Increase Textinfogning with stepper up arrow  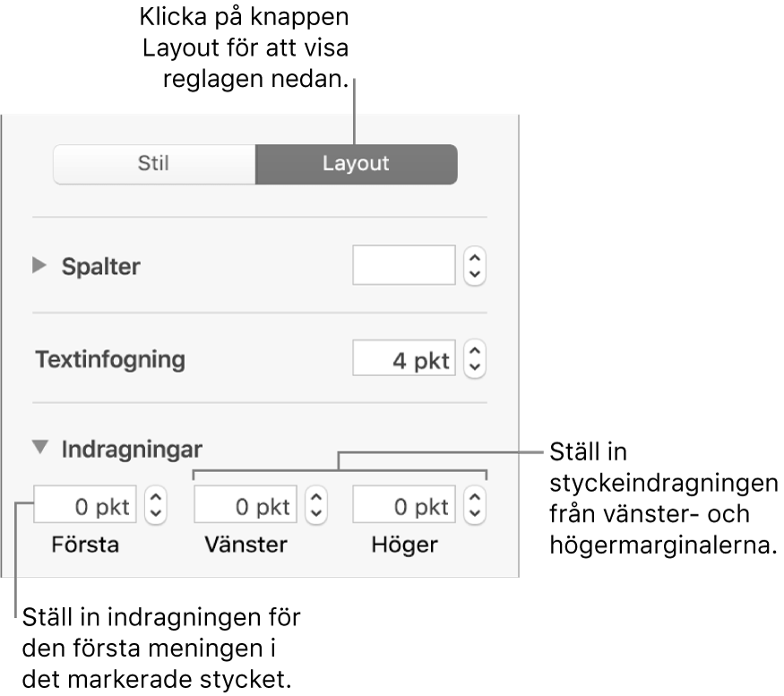[x=476, y=353]
